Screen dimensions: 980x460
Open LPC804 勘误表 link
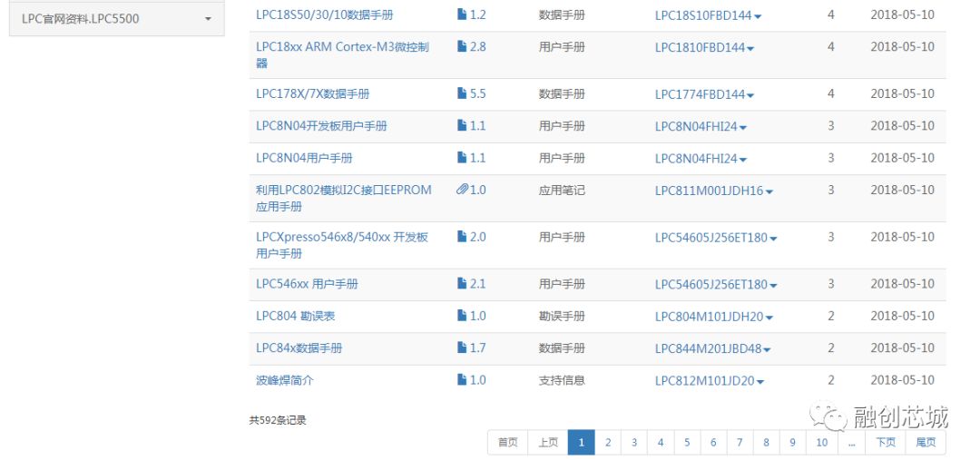click(295, 317)
